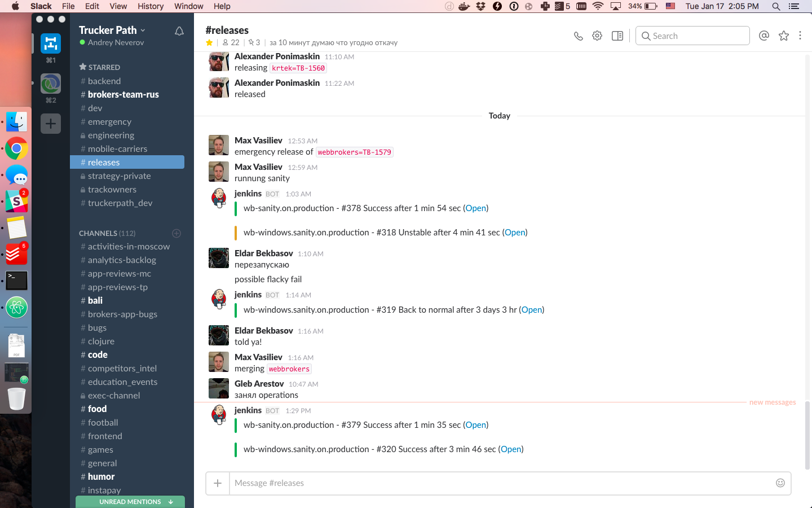812x508 pixels.
Task: Open the View menu
Action: pos(118,6)
